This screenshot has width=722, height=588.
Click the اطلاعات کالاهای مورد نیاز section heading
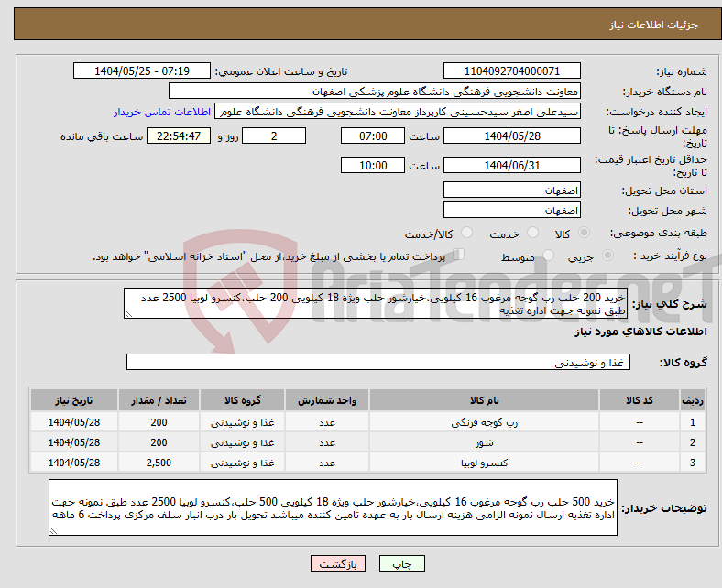coord(640,332)
